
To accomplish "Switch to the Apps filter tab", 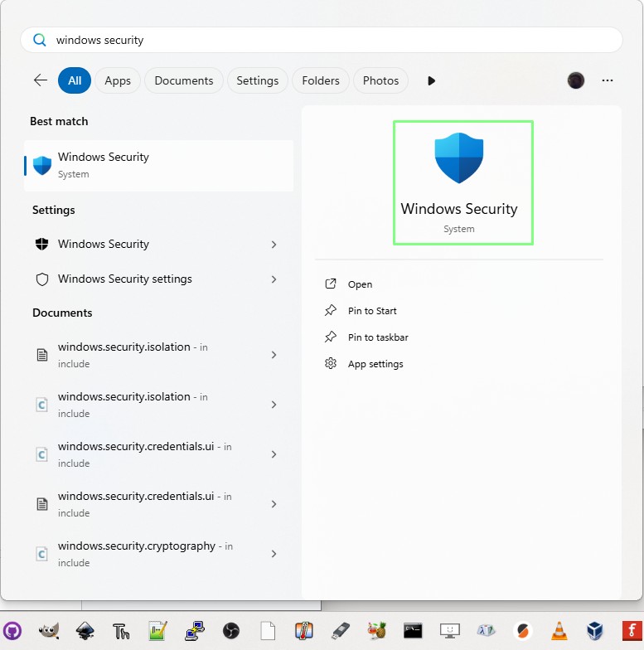I will (x=118, y=80).
